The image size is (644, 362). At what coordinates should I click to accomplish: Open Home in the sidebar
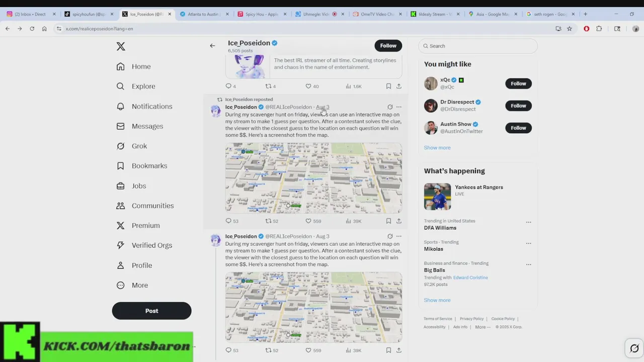point(134,66)
